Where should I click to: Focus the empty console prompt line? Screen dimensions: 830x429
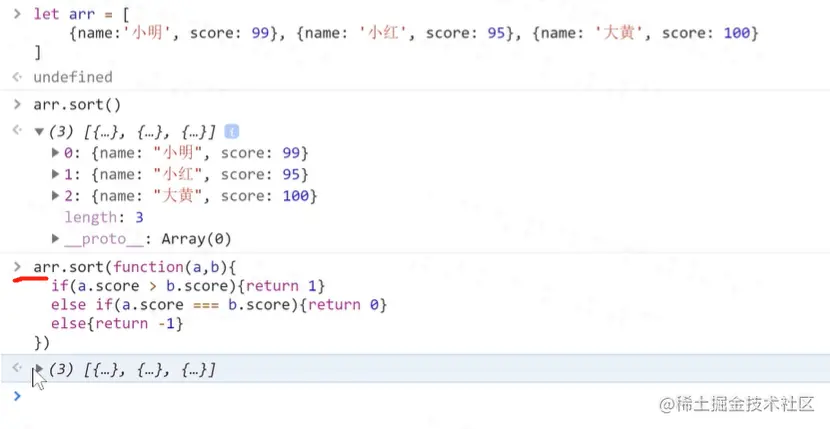click(x=415, y=396)
